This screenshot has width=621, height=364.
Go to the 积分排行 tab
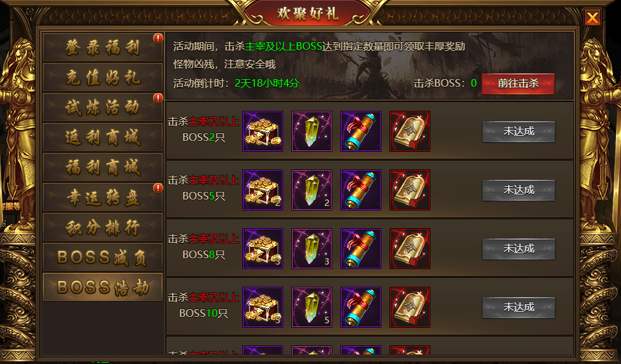(x=103, y=228)
